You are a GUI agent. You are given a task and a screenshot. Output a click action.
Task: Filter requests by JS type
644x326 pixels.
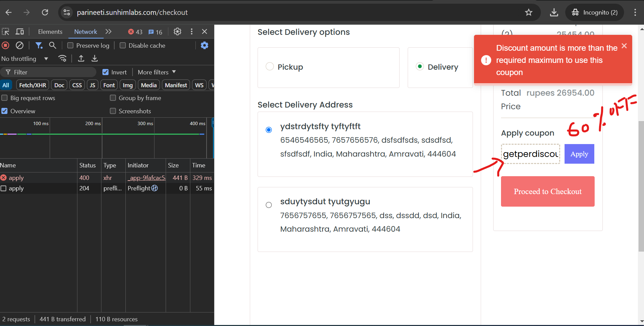click(x=93, y=85)
